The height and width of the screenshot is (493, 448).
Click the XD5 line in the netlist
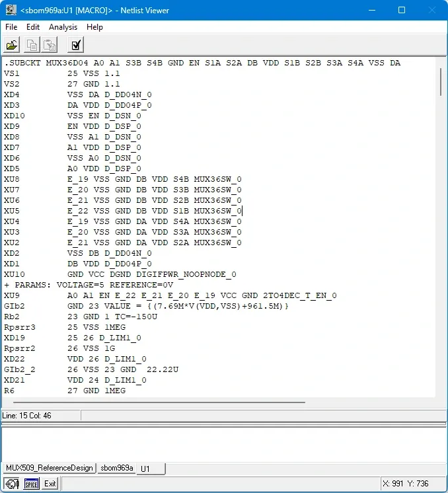point(72,169)
